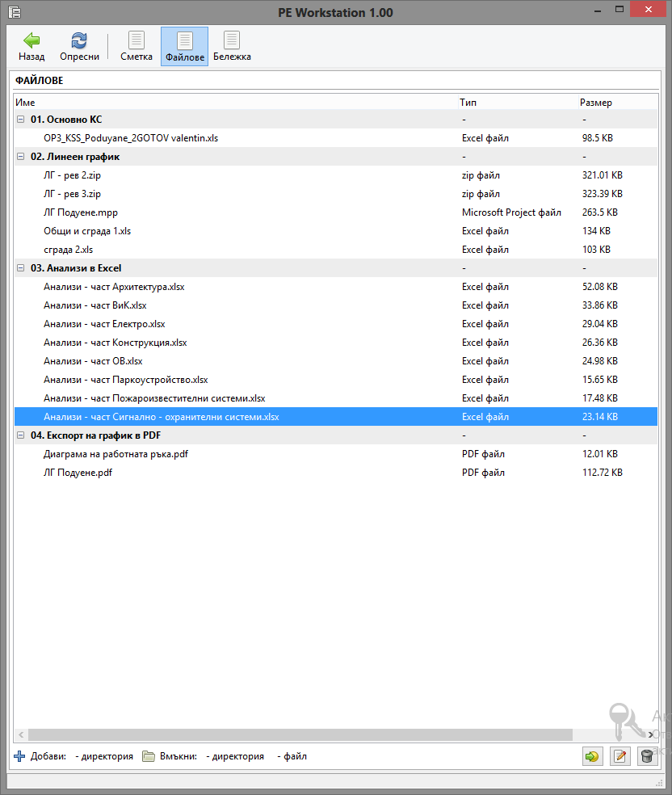
Task: Select the ЛГ Подуене.mpp file row
Action: (81, 212)
